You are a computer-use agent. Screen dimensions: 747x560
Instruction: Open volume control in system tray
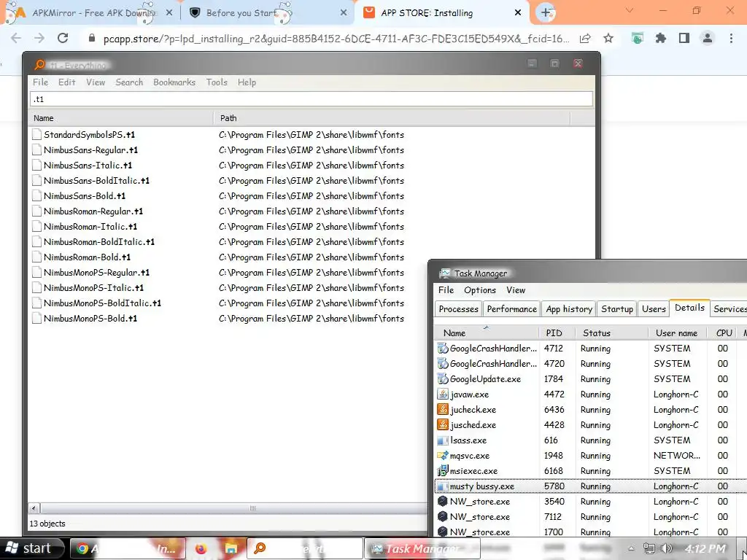(667, 548)
